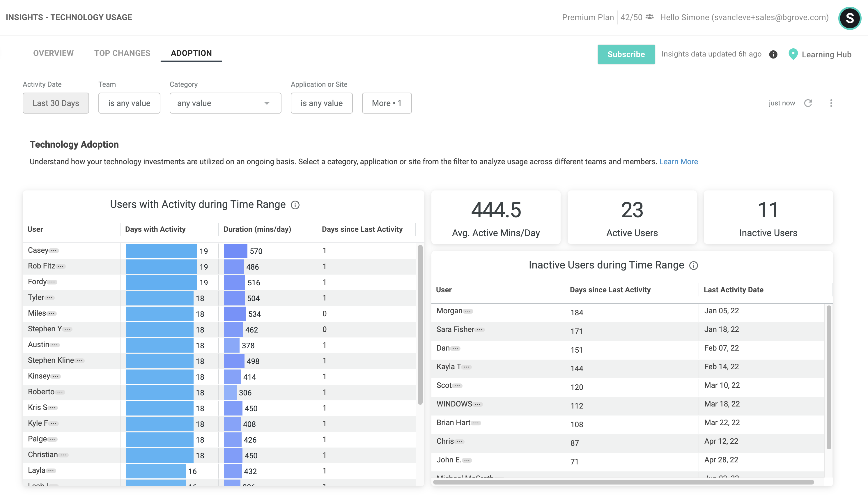This screenshot has width=868, height=495.
Task: Open ellipsis menu next to Brian Hart
Action: (x=476, y=423)
